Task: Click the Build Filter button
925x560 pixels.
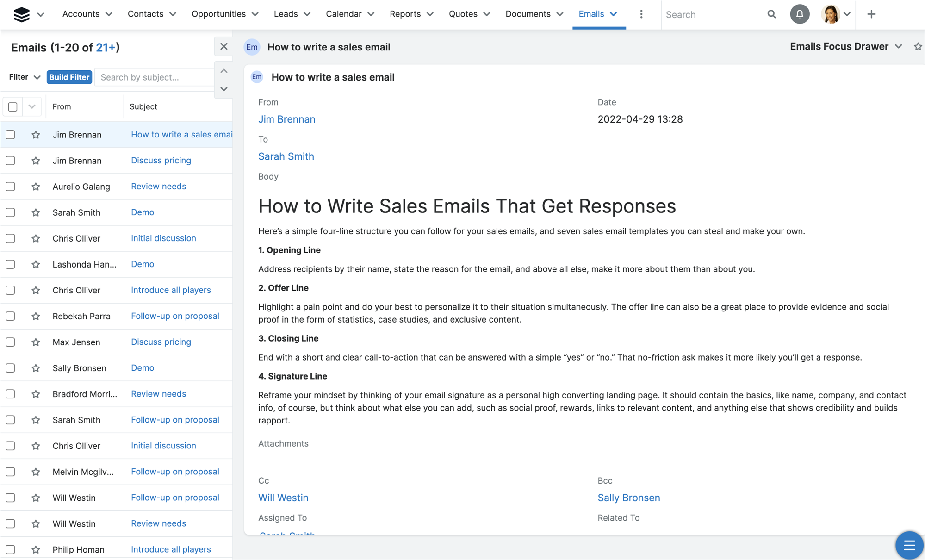Action: pyautogui.click(x=69, y=77)
